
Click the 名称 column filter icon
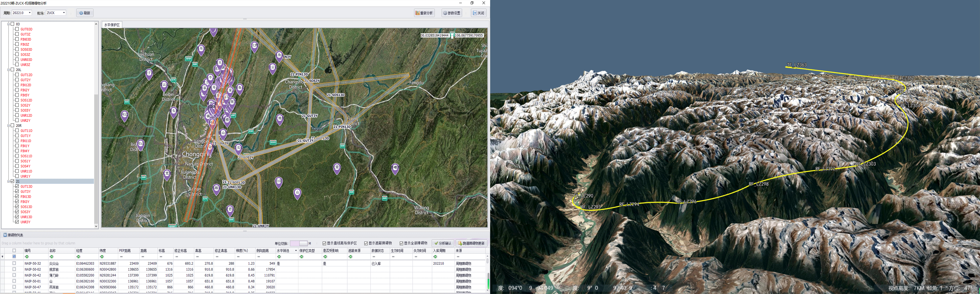click(51, 257)
